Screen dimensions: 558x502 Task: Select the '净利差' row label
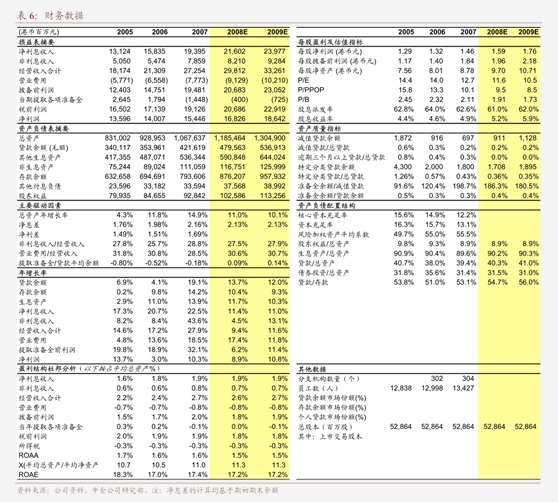point(29,234)
